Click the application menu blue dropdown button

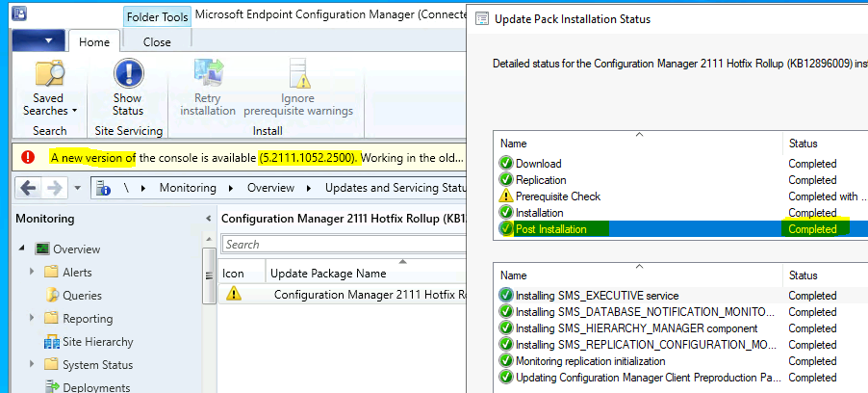(38, 41)
